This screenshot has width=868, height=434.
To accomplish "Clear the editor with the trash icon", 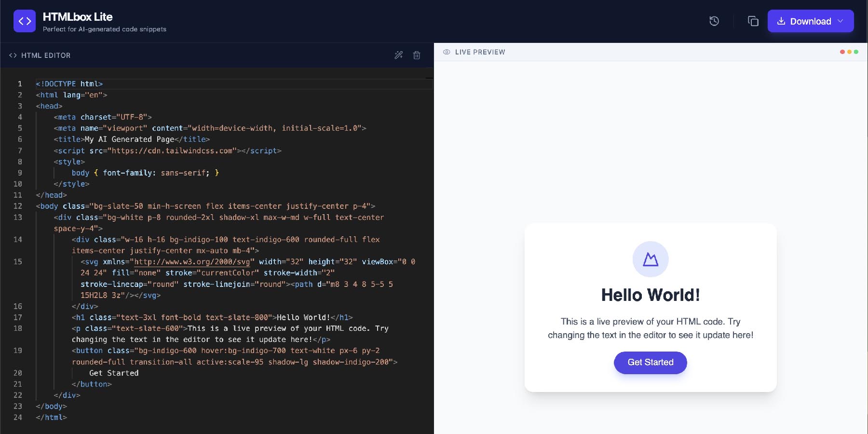I will click(x=417, y=55).
